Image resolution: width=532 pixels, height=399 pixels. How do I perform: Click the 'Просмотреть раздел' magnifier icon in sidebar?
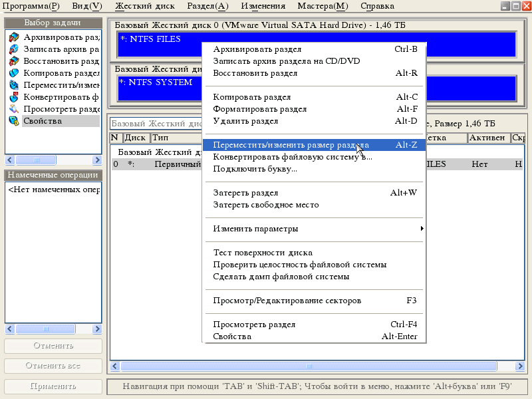(14, 109)
